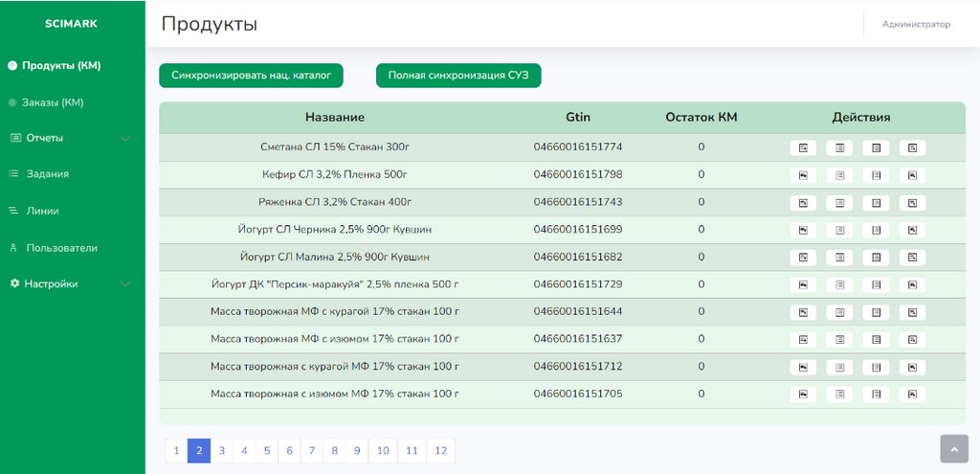Click the third action icon in the Сметана СЛ 15% row
The height and width of the screenshot is (474, 980).
877,148
